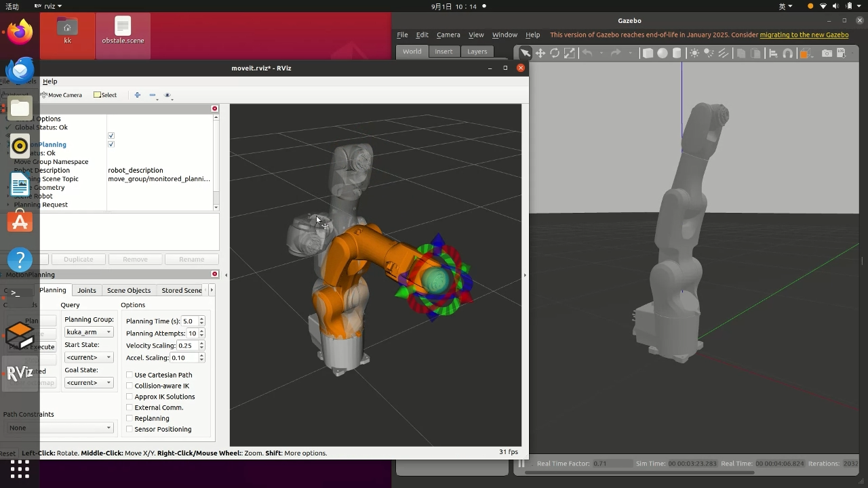Switch to Joints tab
The width and height of the screenshot is (868, 488).
pos(87,290)
